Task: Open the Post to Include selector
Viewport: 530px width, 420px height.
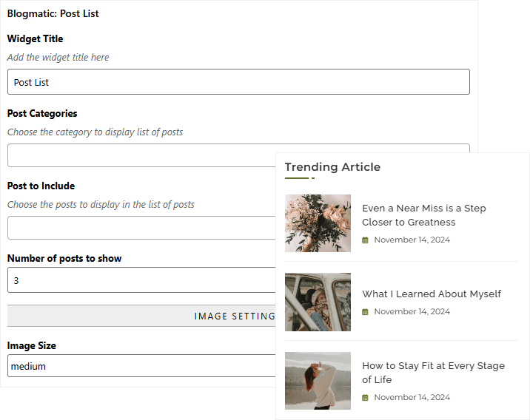Action: pyautogui.click(x=141, y=228)
